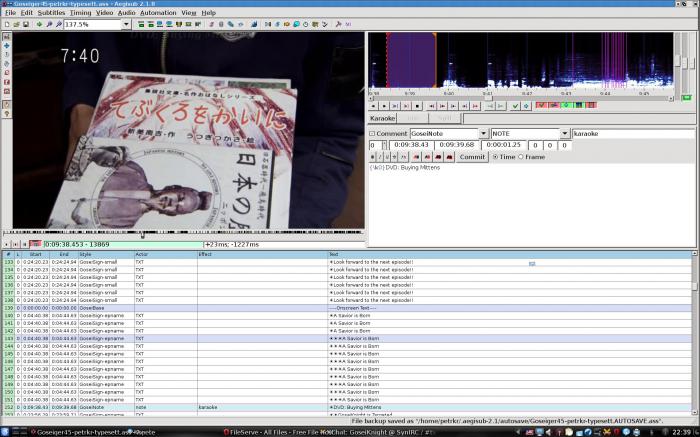Screen dimensions: 700x437
Task: Click the end time field 0:09:39.68
Action: [x=457, y=145]
